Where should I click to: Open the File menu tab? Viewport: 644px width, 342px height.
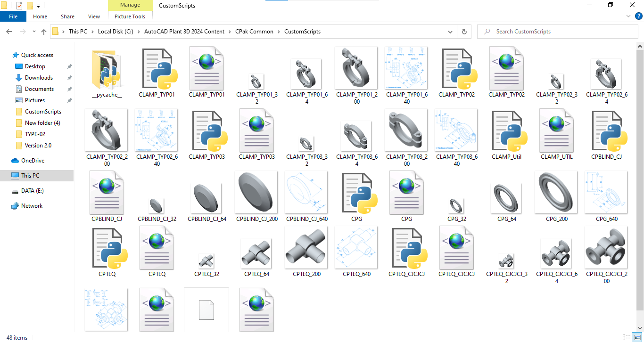pos(13,16)
